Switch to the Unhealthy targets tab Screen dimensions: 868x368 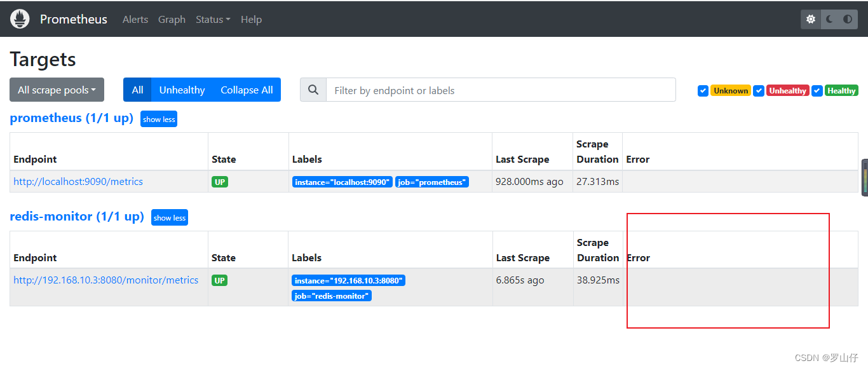click(182, 90)
